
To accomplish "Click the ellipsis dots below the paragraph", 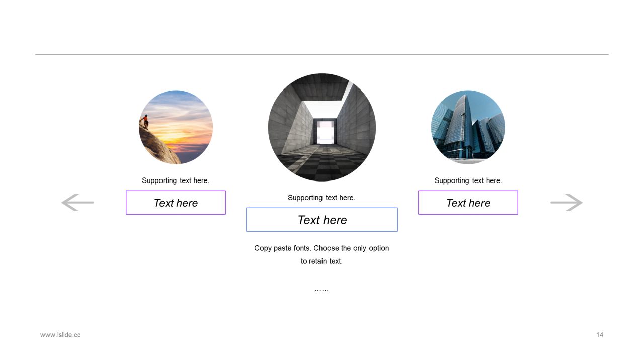I will click(x=321, y=290).
